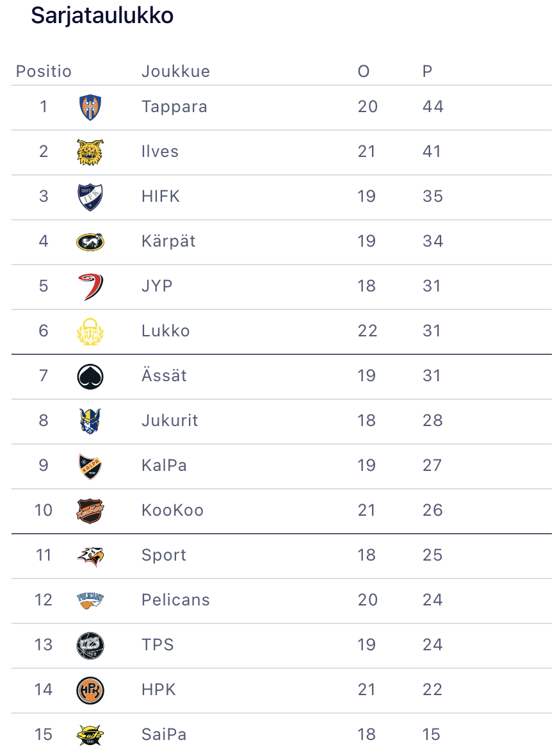Click the Jukurit team logo

click(90, 421)
